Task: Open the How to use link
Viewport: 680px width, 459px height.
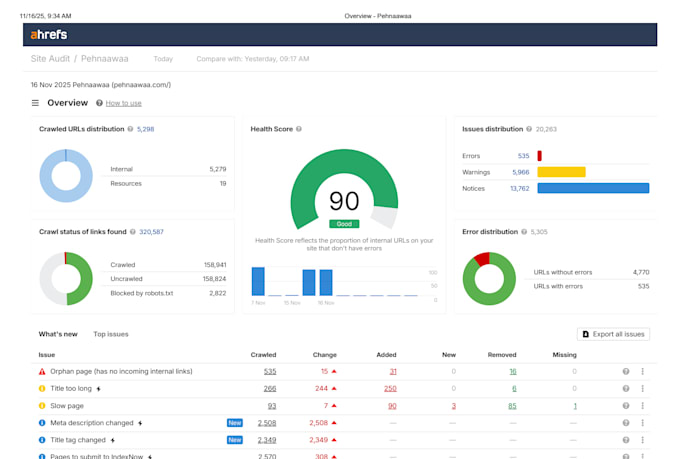Action: [124, 103]
